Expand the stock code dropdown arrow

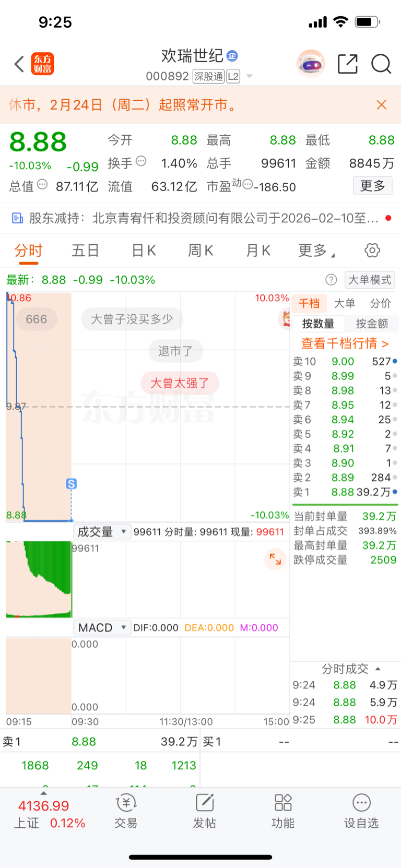(250, 76)
